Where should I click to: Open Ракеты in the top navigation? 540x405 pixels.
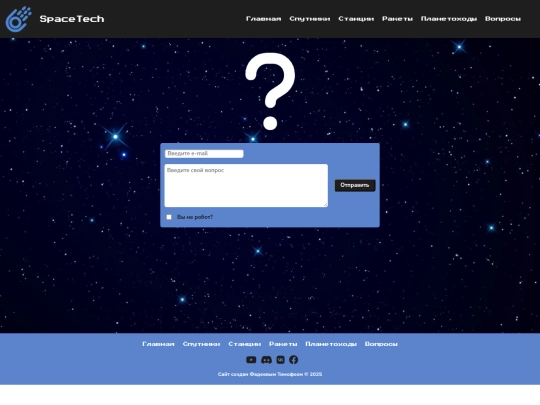pyautogui.click(x=397, y=19)
